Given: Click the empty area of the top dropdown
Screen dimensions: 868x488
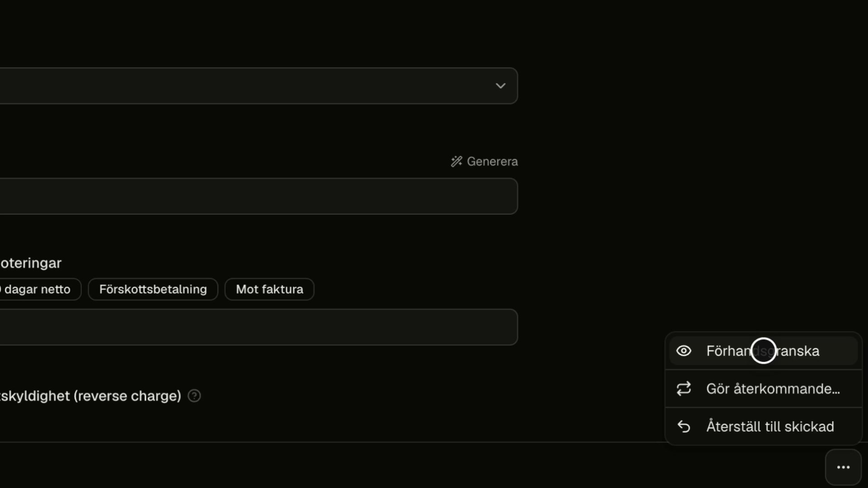Looking at the screenshot, I should pos(244,86).
